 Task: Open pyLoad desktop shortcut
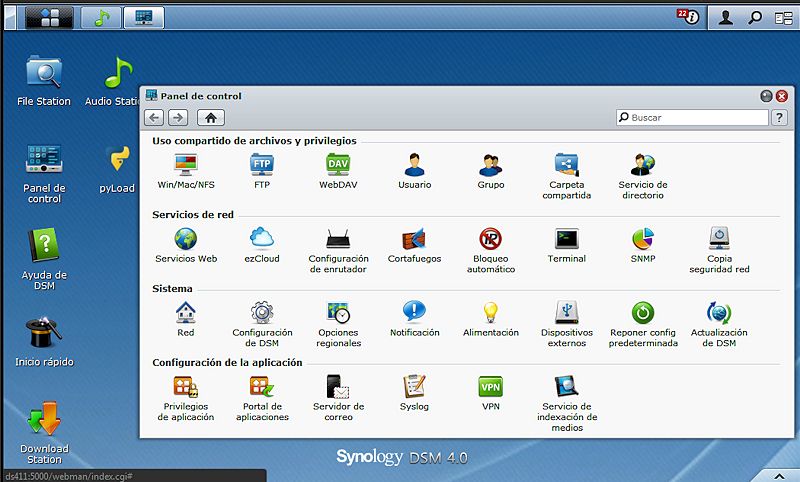tap(117, 168)
